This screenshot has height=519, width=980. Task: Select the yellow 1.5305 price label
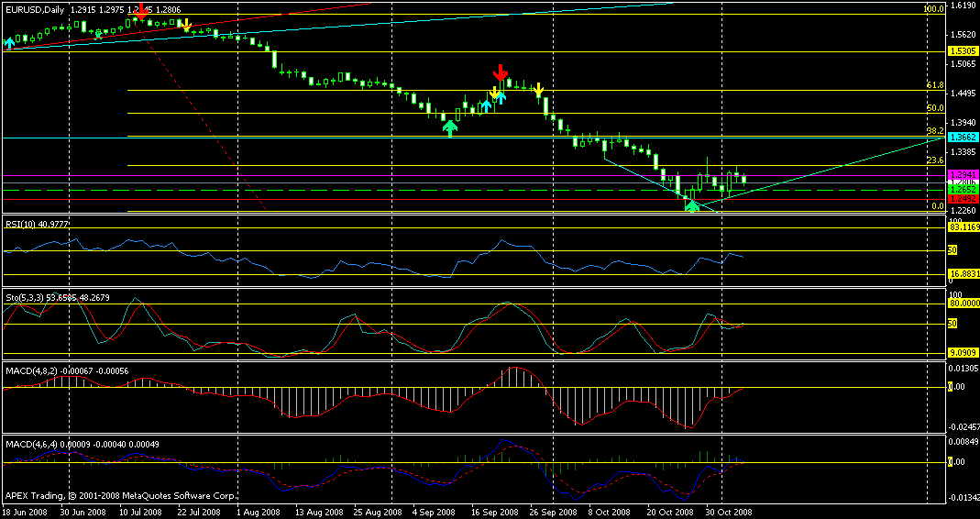click(x=963, y=51)
